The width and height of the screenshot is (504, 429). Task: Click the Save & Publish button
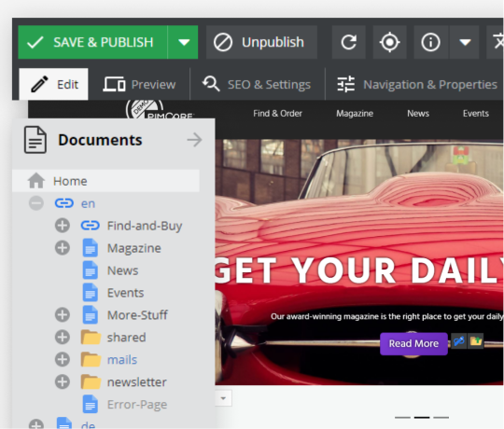click(92, 42)
